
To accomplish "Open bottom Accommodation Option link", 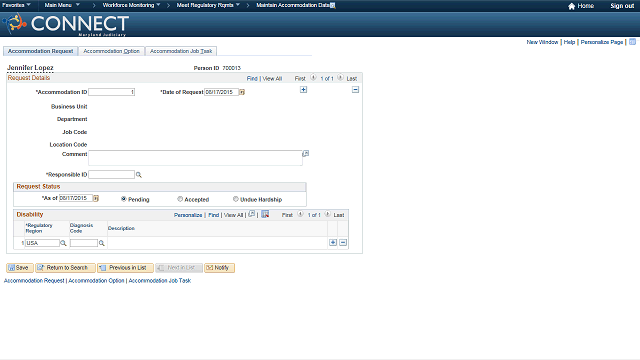I will pos(96,281).
